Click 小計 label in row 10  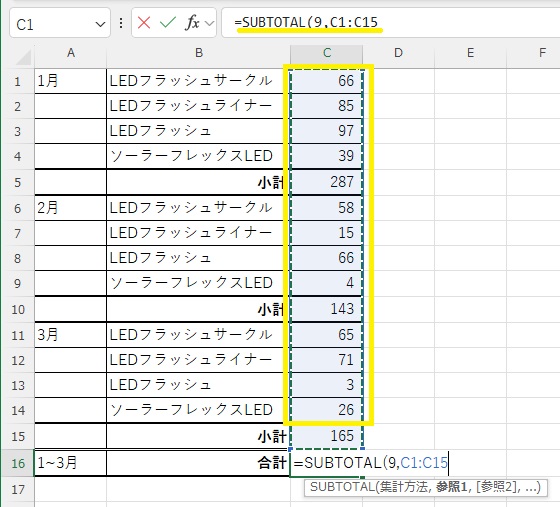(x=271, y=309)
